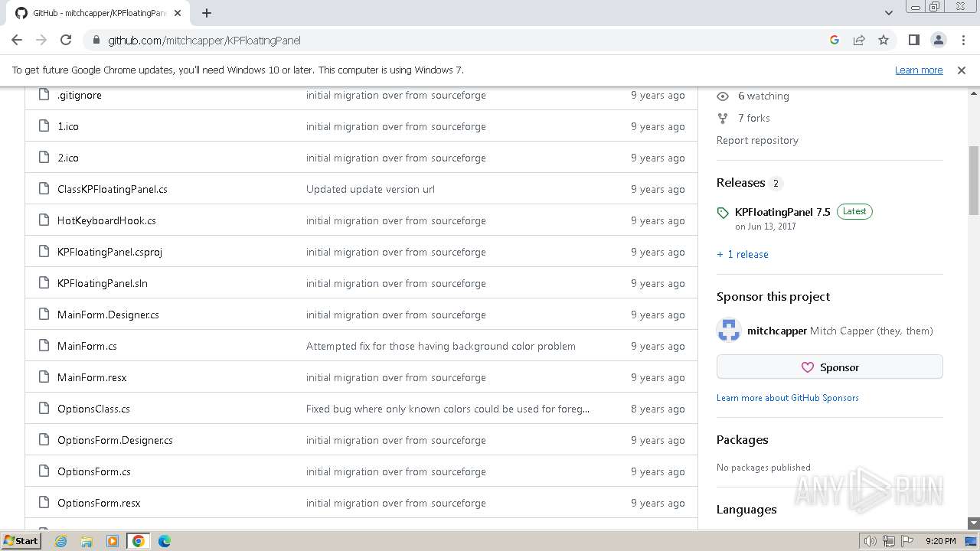Open the Google icon in address bar
Image resolution: width=980 pixels, height=551 pixels.
coord(835,40)
